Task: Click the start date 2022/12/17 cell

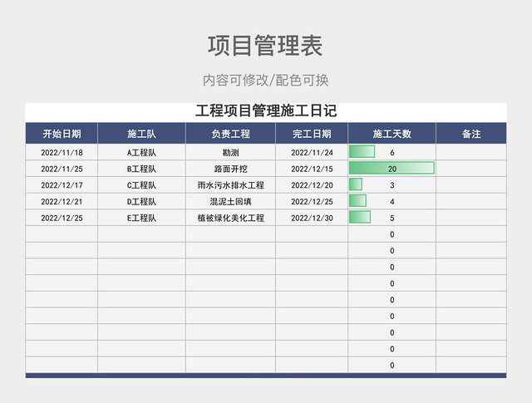Action: tap(62, 184)
